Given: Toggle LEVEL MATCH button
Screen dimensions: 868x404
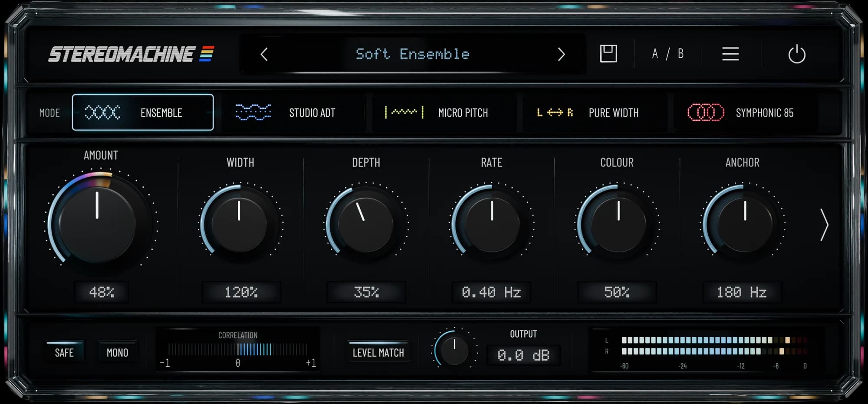Looking at the screenshot, I should [378, 352].
